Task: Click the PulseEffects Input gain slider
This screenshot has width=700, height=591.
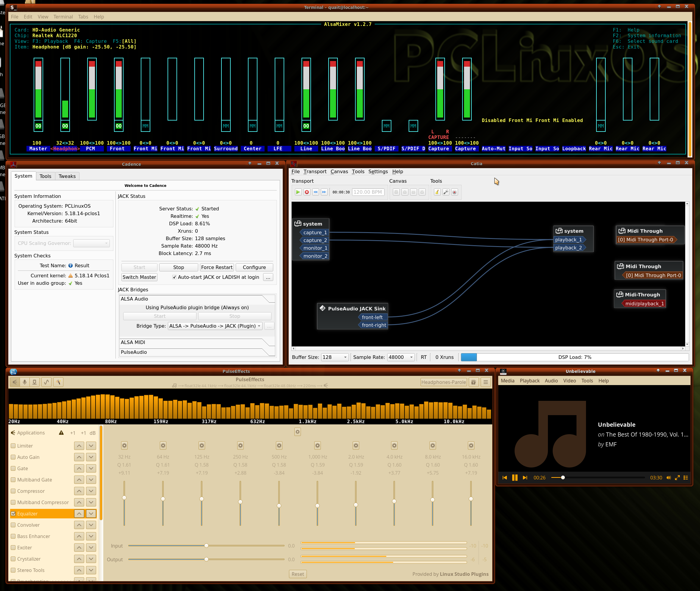Action: (207, 545)
